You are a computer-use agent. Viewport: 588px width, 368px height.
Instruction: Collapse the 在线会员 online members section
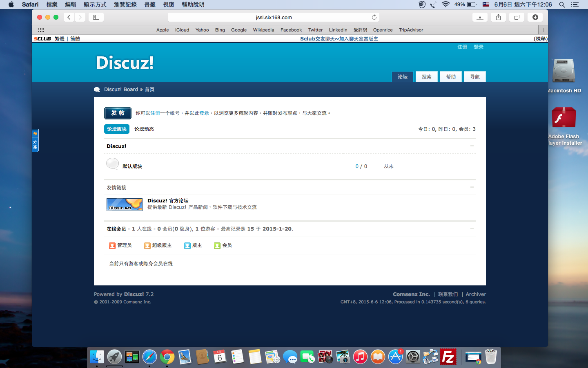click(472, 229)
